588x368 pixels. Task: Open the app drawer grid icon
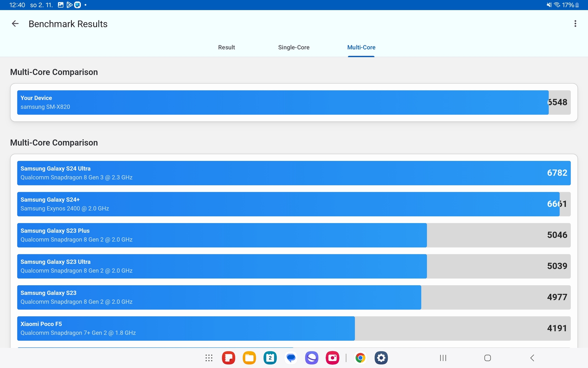(209, 358)
